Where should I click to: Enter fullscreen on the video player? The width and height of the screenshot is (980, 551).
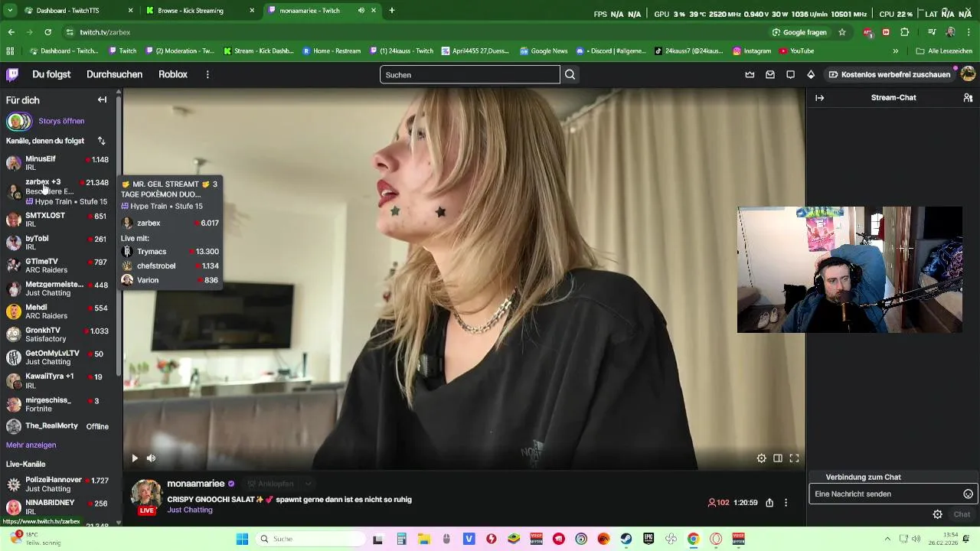tap(794, 458)
